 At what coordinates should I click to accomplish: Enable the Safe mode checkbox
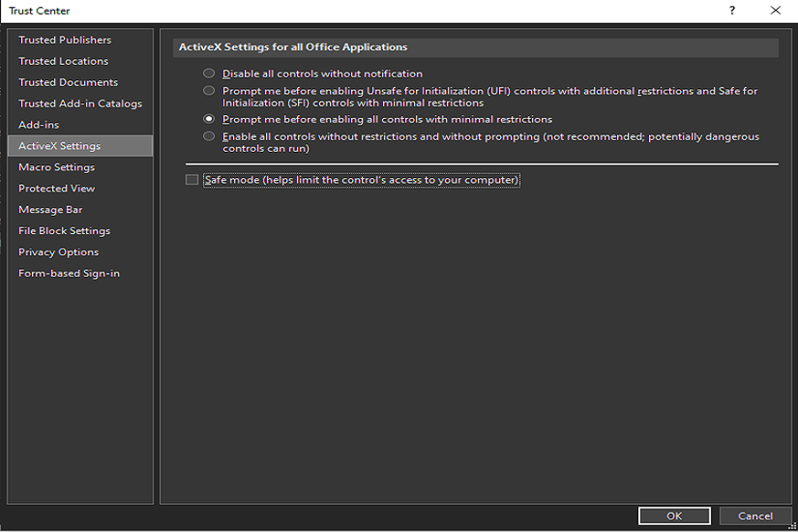click(192, 180)
